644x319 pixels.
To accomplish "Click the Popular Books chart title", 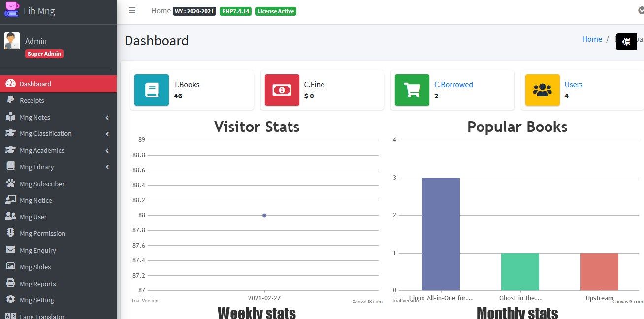I will (517, 127).
